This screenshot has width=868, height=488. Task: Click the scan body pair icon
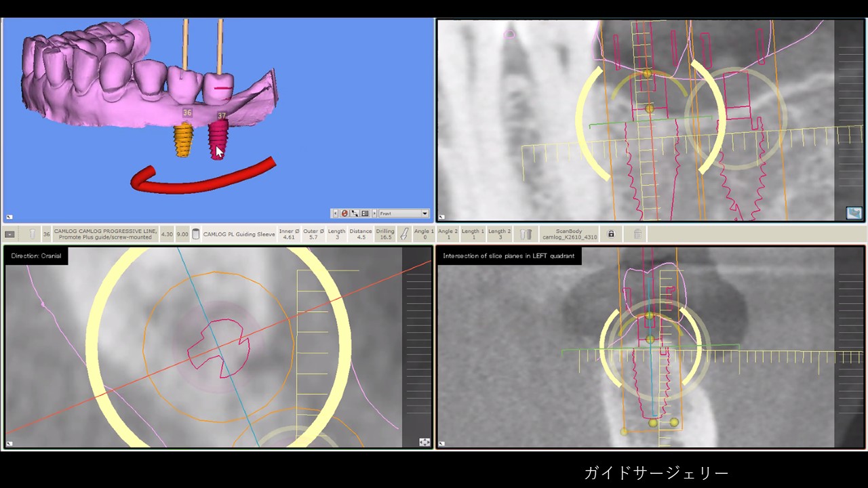(x=526, y=235)
